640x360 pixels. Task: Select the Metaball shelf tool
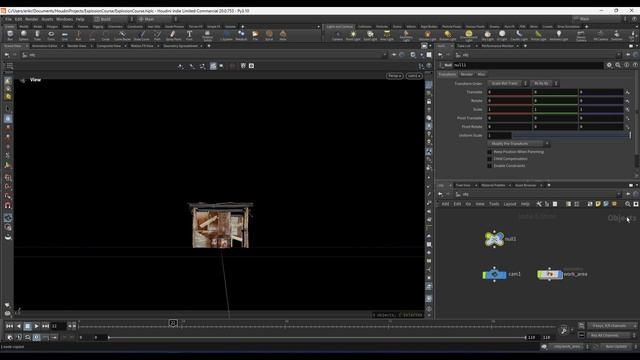241,36
